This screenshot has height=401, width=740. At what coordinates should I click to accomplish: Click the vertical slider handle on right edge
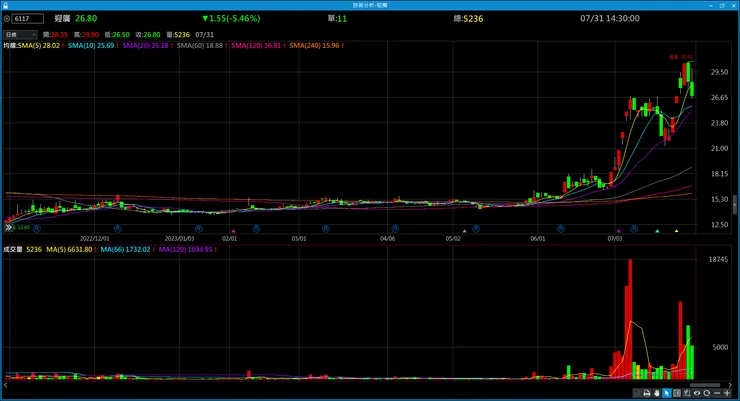pos(734,205)
